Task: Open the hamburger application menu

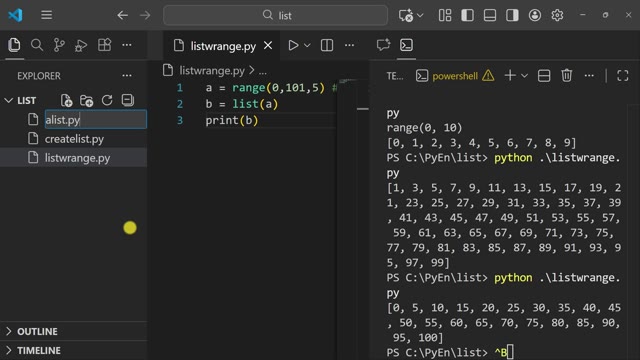Action: pyautogui.click(x=47, y=15)
